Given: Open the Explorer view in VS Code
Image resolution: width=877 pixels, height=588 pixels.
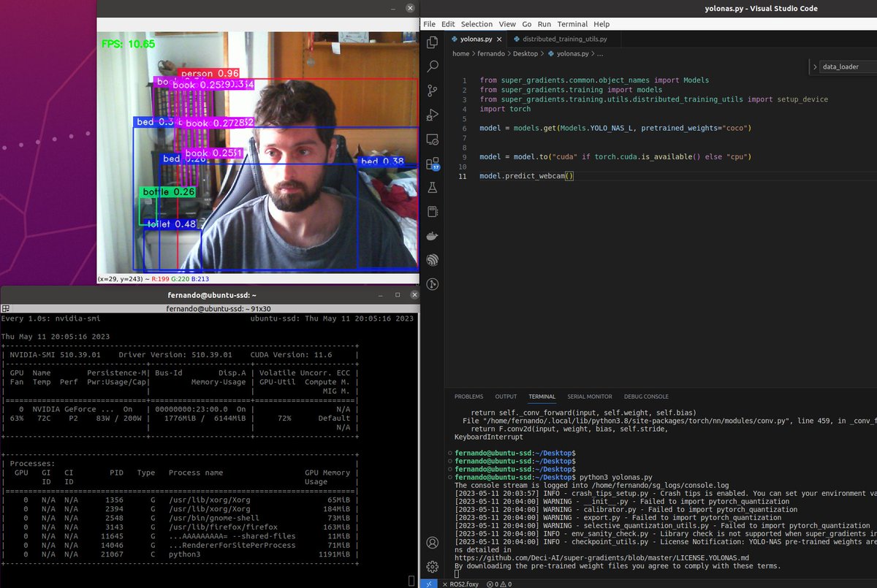Looking at the screenshot, I should click(432, 42).
